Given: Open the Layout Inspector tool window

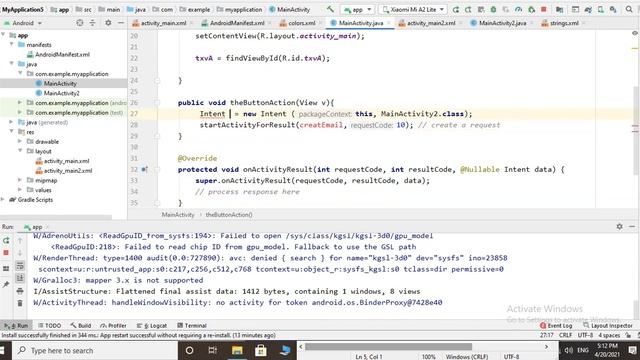Looking at the screenshot, I should [608, 325].
